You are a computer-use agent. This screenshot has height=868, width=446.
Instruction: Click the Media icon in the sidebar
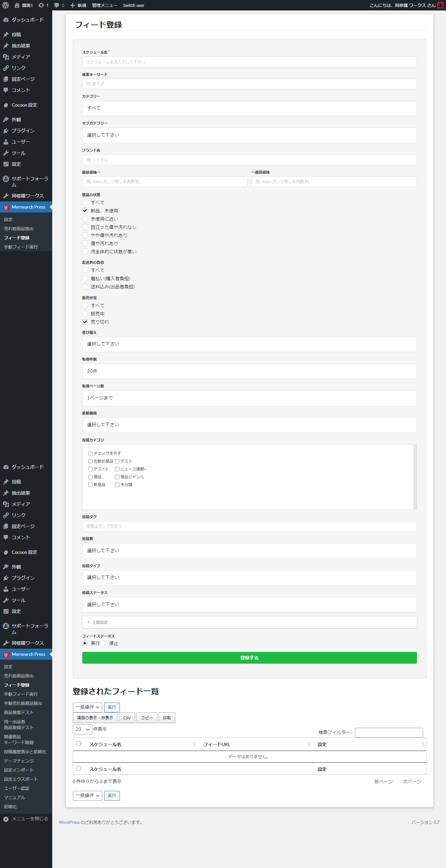[x=6, y=57]
